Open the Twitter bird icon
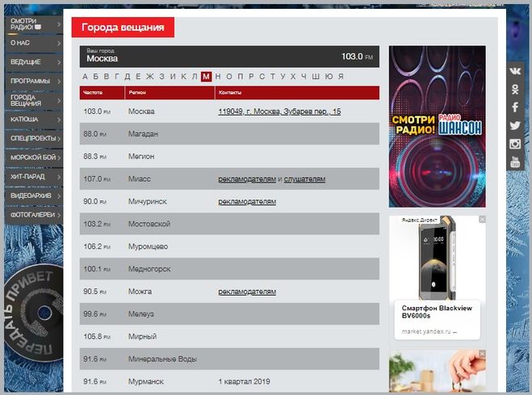The width and height of the screenshot is (532, 395). 515,125
